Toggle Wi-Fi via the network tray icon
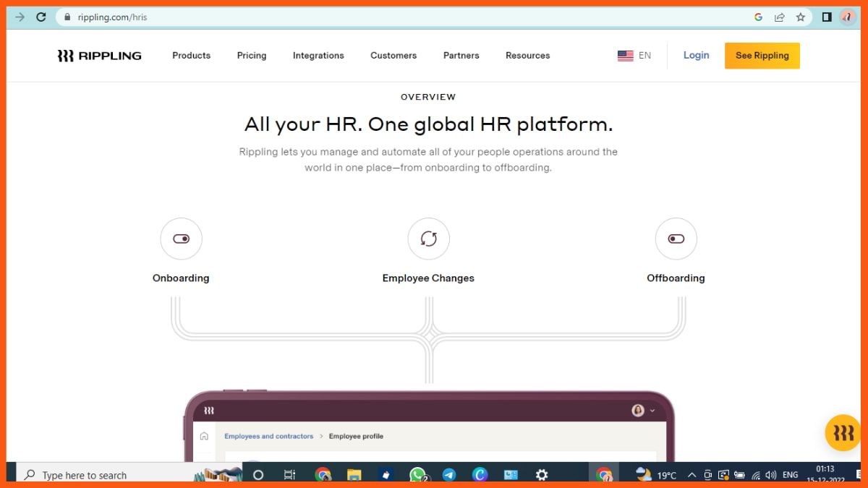The image size is (868, 488). (757, 474)
